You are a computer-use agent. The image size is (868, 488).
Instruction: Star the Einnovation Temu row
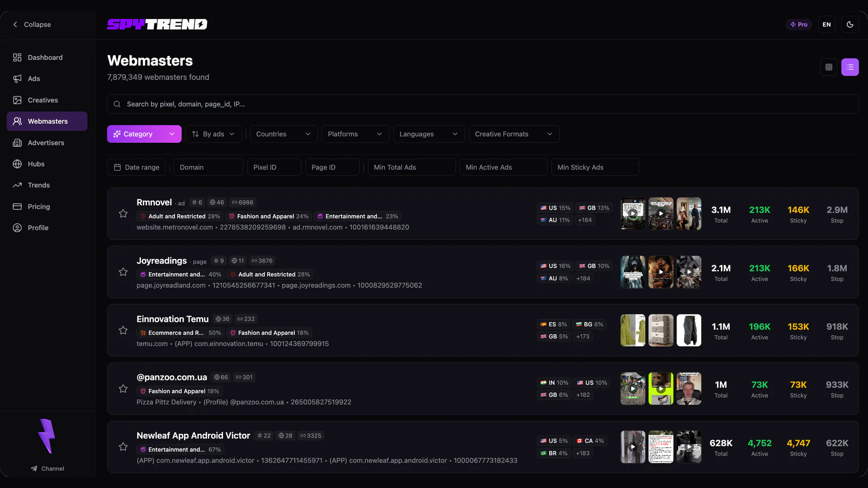click(x=123, y=330)
